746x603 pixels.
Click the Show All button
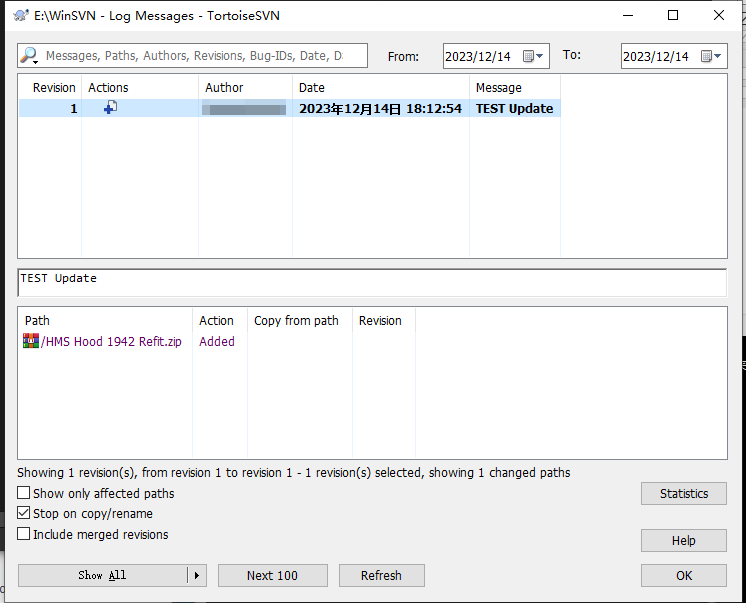coord(102,575)
